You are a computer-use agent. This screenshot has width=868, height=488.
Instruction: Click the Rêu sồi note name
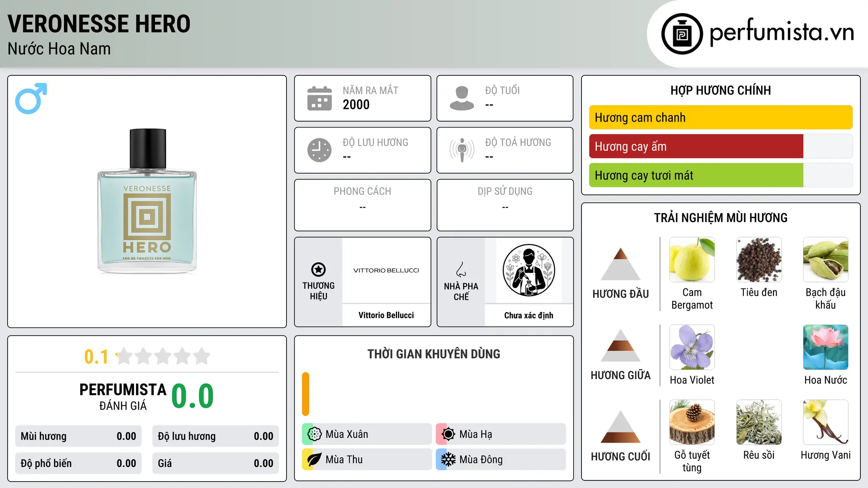[759, 455]
